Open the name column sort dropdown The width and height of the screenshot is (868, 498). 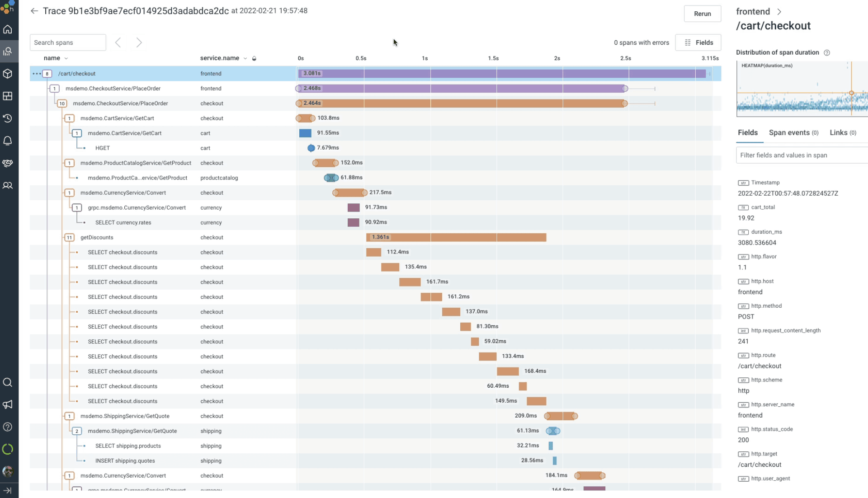click(x=66, y=58)
